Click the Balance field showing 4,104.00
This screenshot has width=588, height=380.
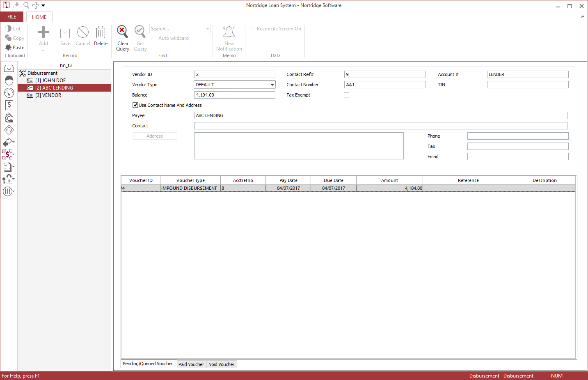click(234, 95)
